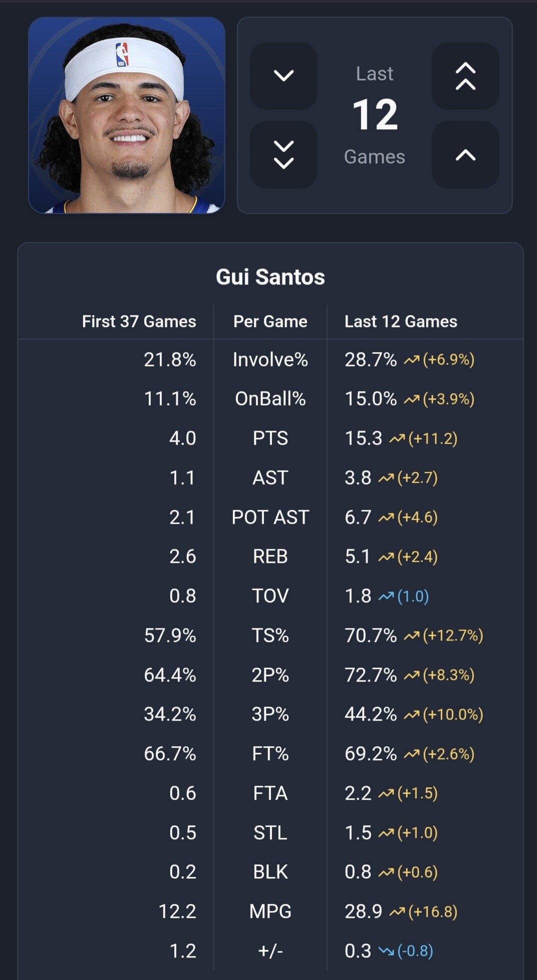Select the Last 12 Games column header
Screen dimensions: 537x980
[x=401, y=321]
